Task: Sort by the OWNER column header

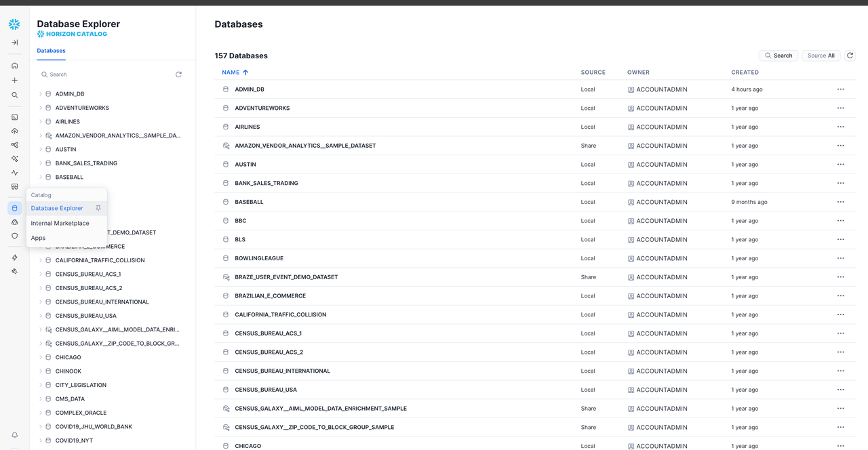Action: coord(638,73)
